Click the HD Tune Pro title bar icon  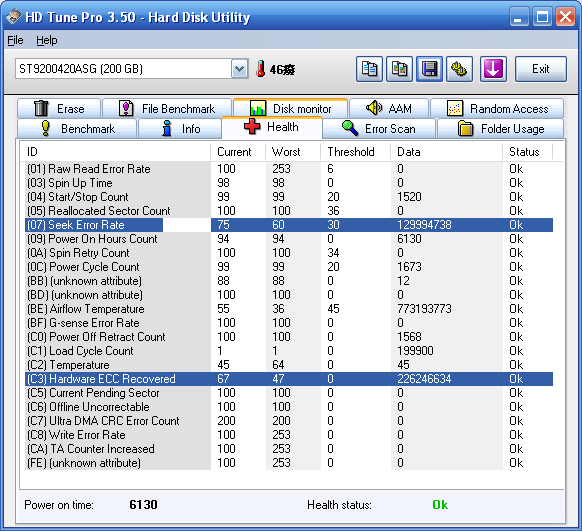13,17
